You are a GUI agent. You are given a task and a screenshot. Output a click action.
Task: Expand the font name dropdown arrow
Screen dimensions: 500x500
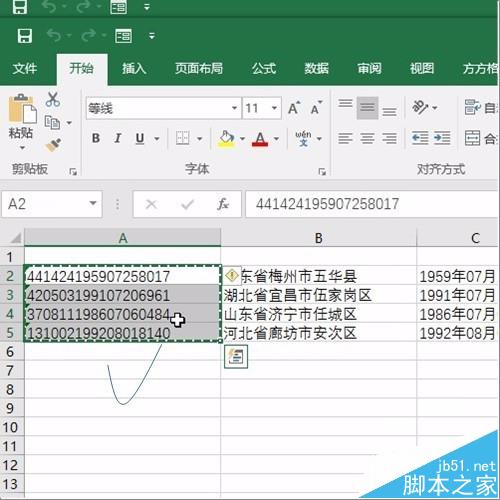(x=234, y=108)
